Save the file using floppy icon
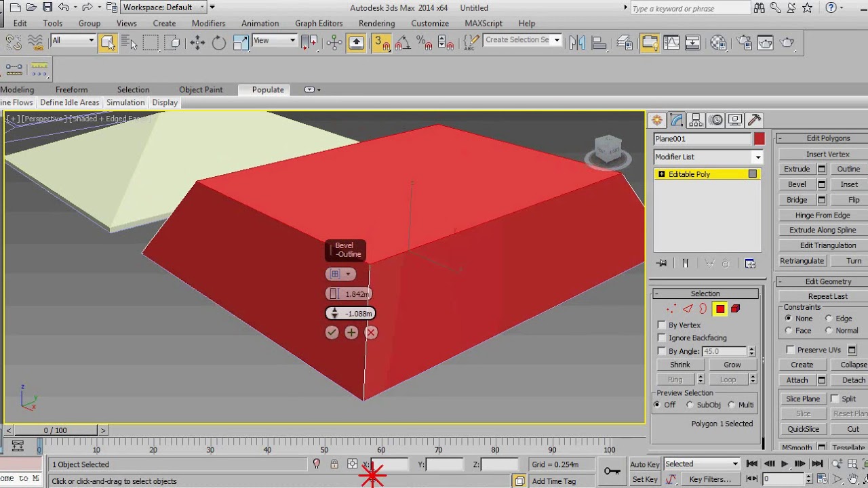The width and height of the screenshot is (868, 488). pyautogui.click(x=47, y=7)
